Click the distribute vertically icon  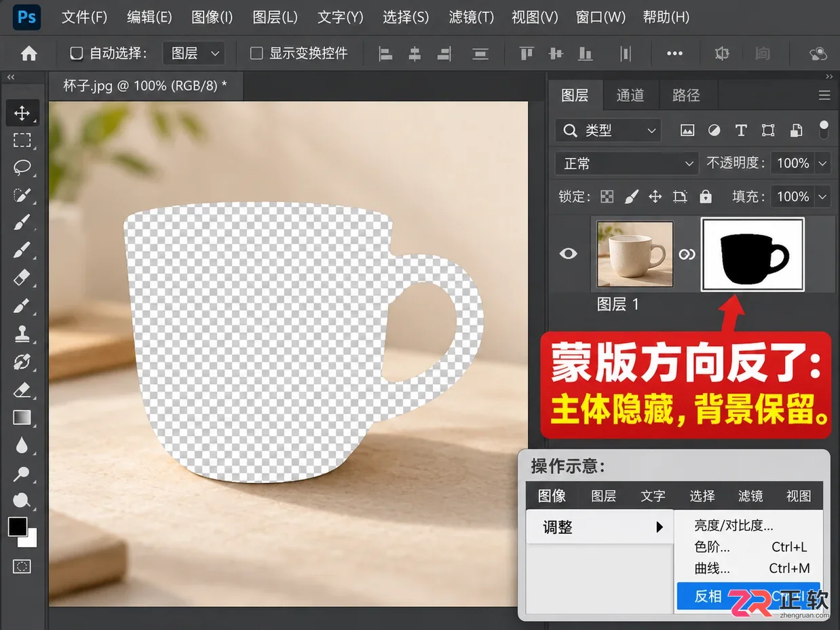[x=480, y=54]
